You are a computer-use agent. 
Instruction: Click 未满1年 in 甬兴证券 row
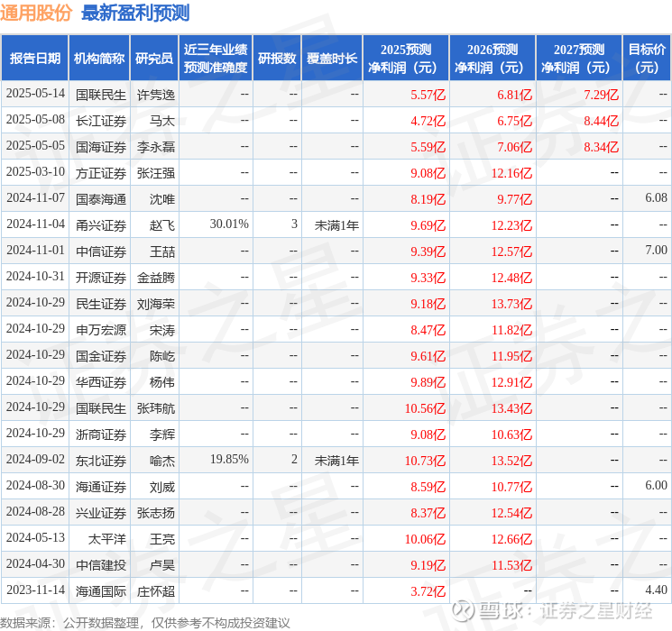pos(336,225)
